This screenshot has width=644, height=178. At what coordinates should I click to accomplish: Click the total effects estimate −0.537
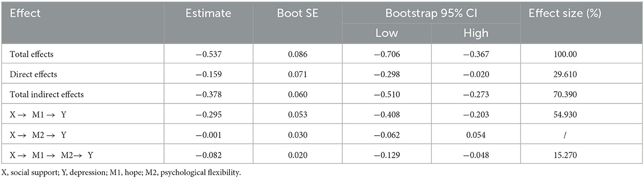pos(209,54)
